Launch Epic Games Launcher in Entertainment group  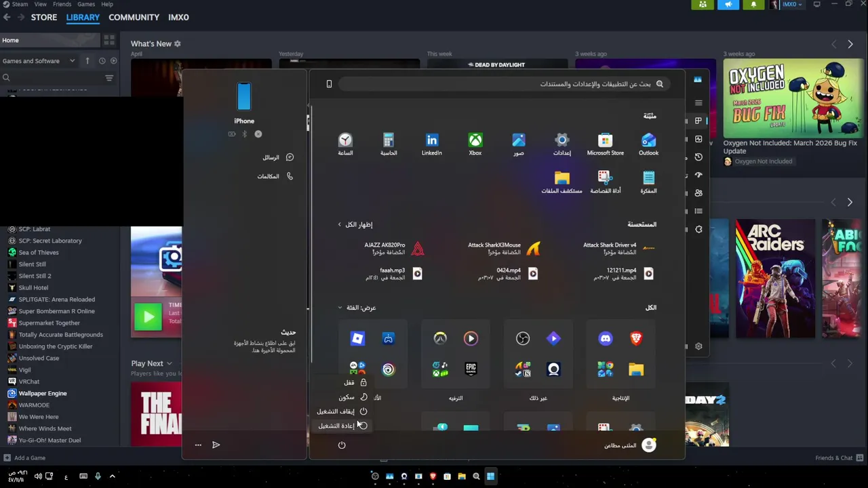[471, 369]
